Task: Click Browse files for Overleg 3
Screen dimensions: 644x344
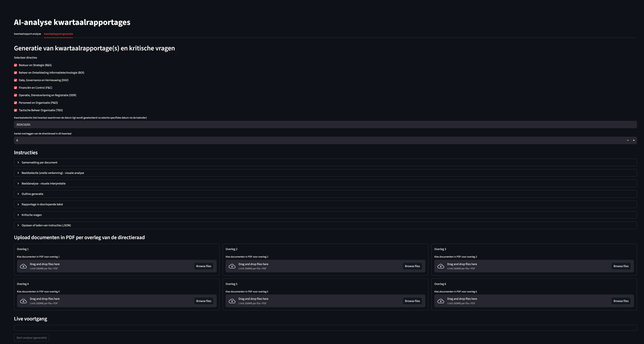Action: (x=621, y=266)
